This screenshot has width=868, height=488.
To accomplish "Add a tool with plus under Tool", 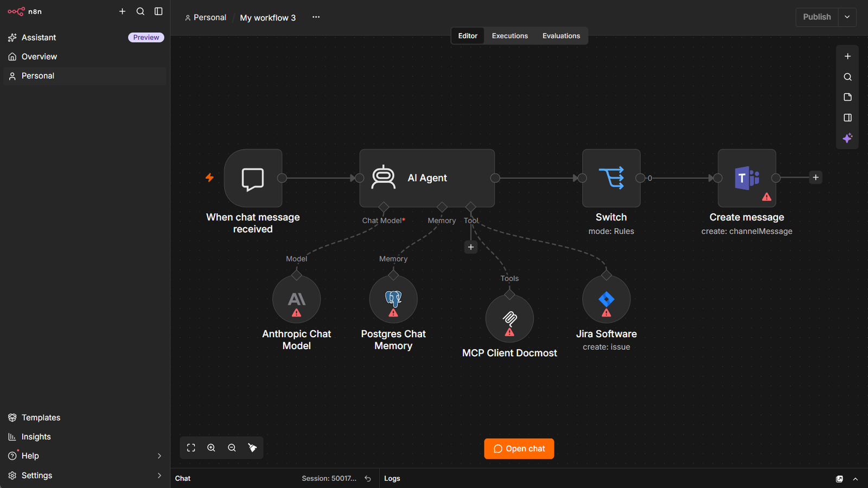I will pos(471,247).
